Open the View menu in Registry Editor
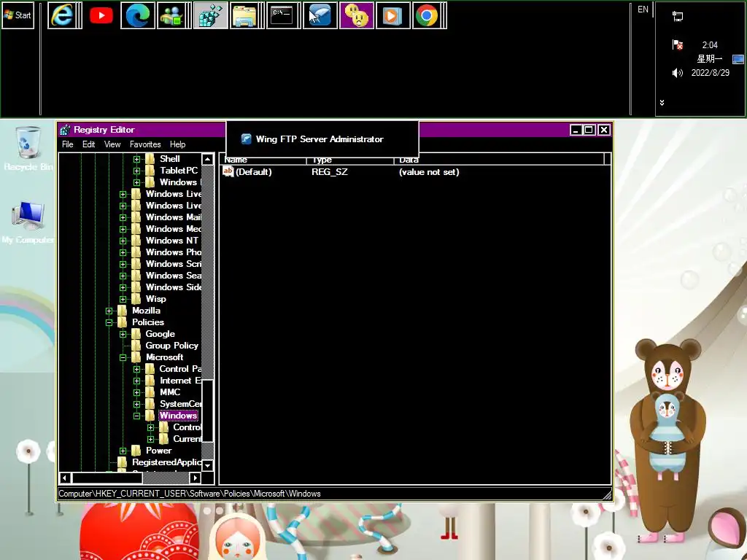The width and height of the screenshot is (747, 560). click(112, 144)
